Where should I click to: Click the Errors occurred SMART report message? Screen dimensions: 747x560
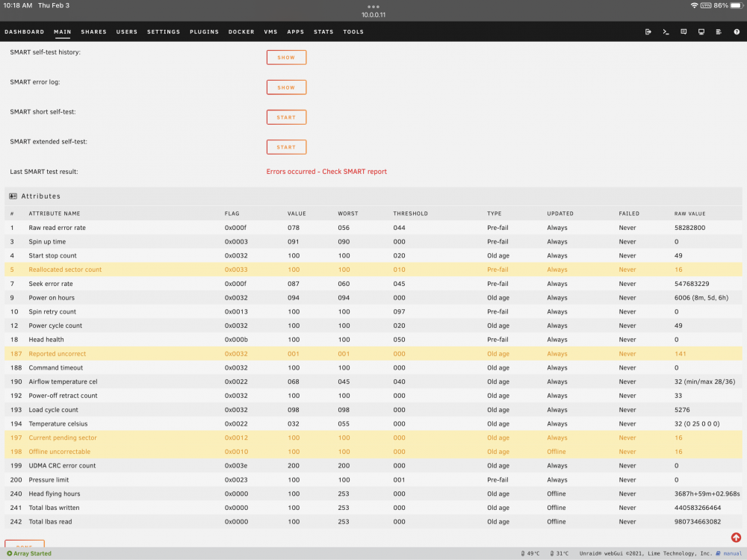pyautogui.click(x=326, y=172)
